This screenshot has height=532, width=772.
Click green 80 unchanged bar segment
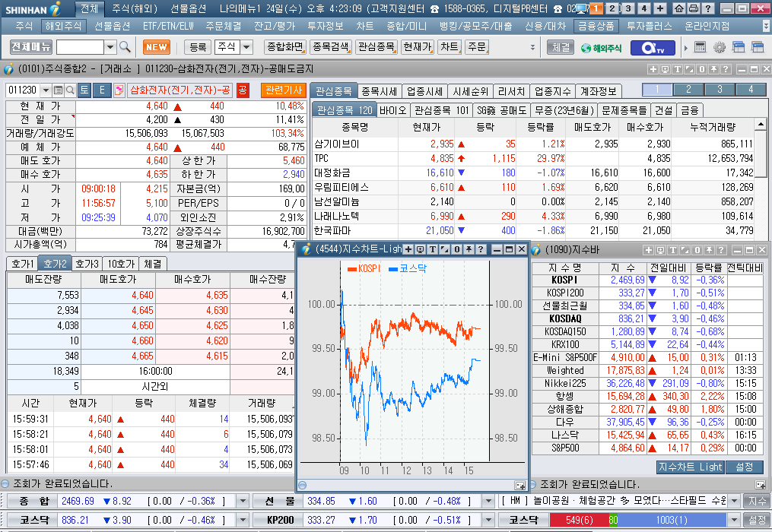[x=613, y=520]
